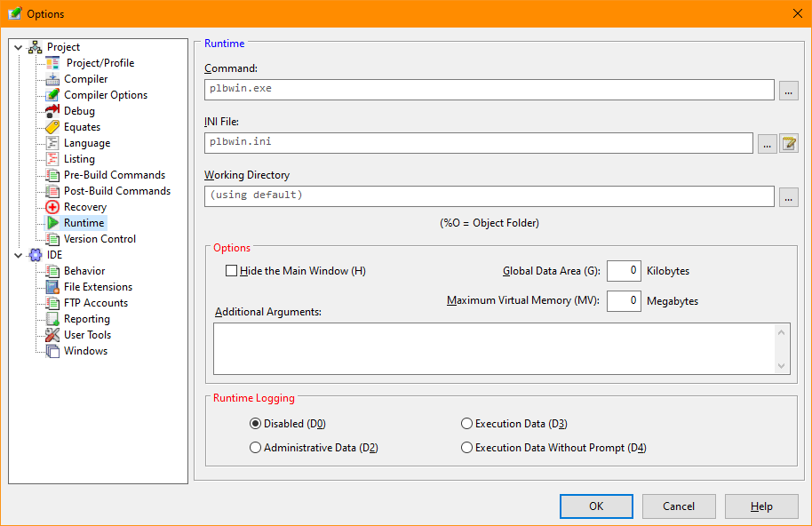Click the FTP Accounts icon
812x526 pixels.
pos(52,303)
